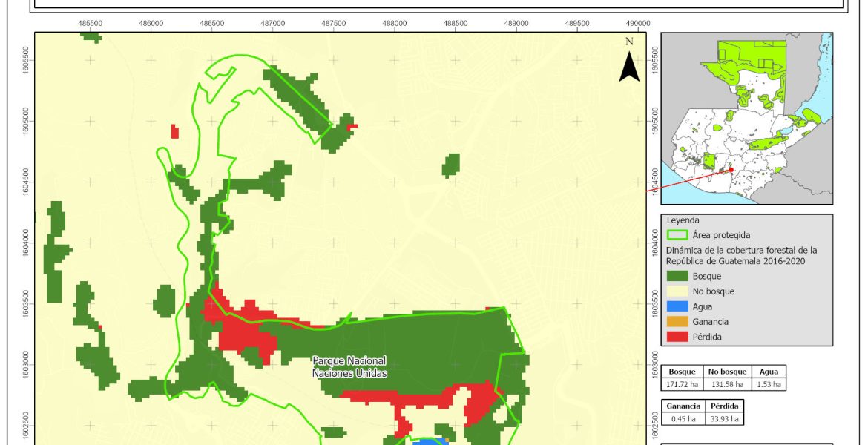
Task: Select the No bosque pale yellow swatch
Action: coord(677,291)
